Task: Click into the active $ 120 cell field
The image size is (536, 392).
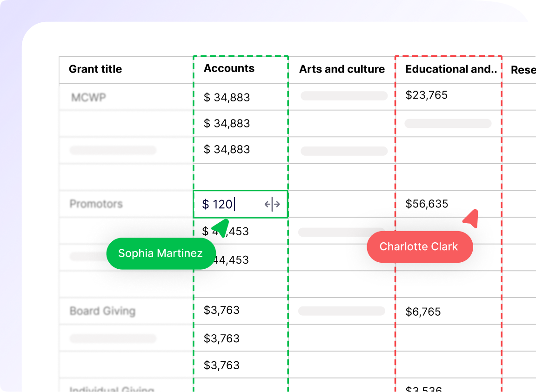Action: (x=241, y=204)
